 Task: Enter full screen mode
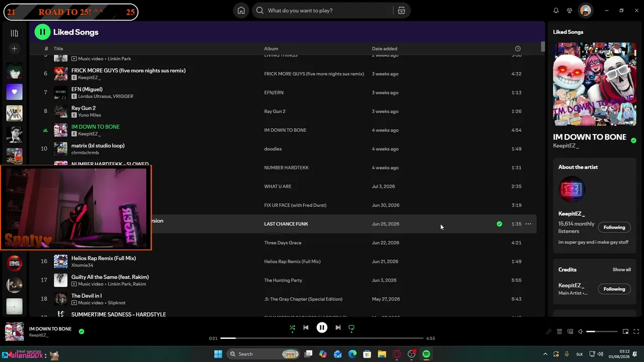636,332
